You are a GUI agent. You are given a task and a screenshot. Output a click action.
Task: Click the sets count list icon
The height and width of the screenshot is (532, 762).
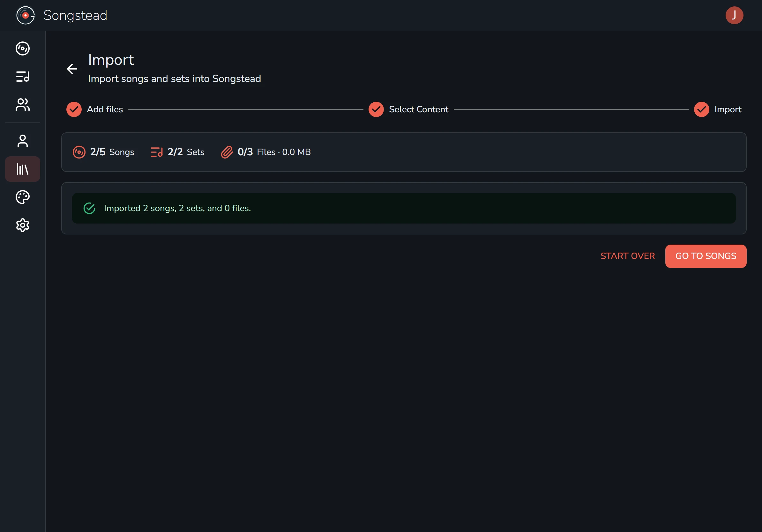coord(157,152)
